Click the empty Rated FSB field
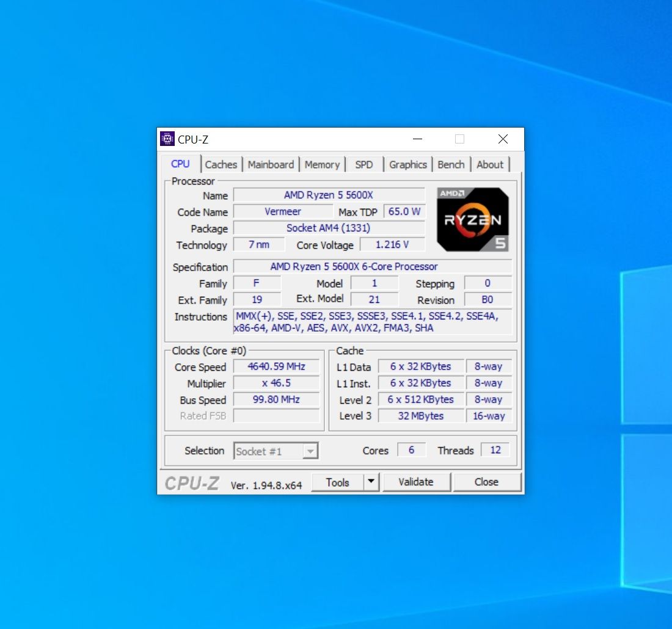Viewport: 672px width, 629px height. pyautogui.click(x=276, y=416)
